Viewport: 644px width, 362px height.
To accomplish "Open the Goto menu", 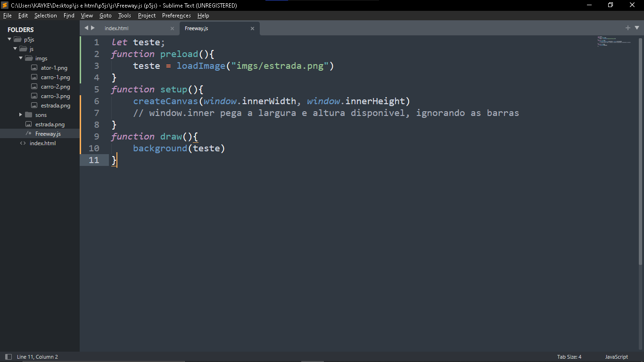I will (x=106, y=16).
